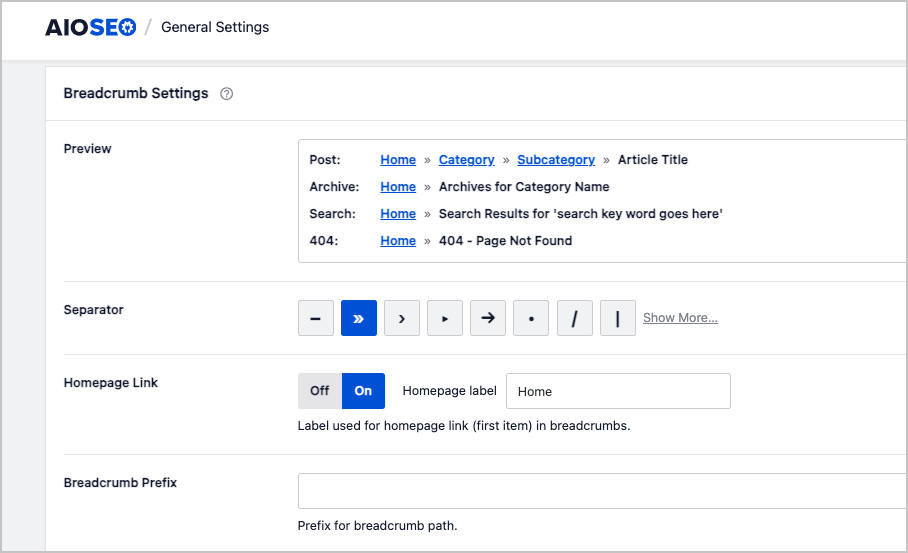
Task: Click the Breadcrumb Settings heading
Action: [x=136, y=93]
